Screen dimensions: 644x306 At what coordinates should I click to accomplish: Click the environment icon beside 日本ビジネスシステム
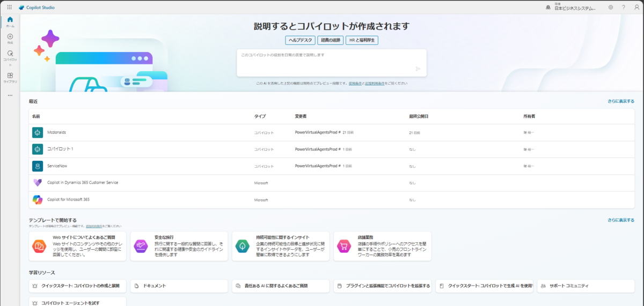click(x=548, y=8)
